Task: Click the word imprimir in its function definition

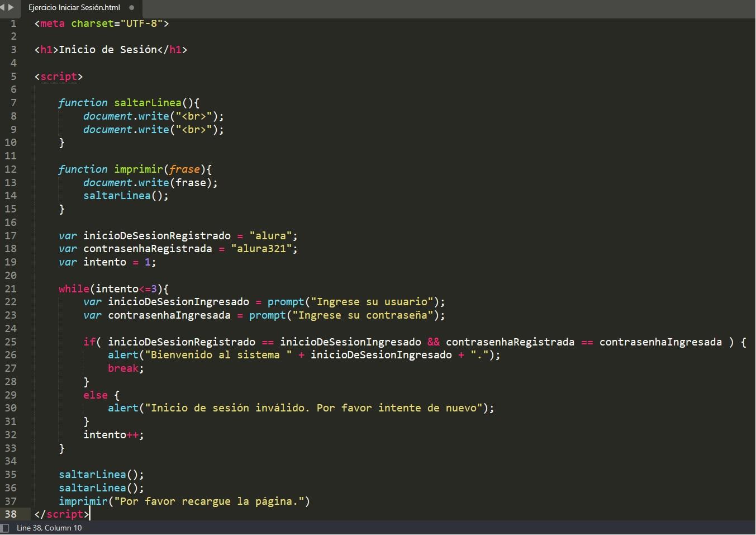Action: tap(139, 169)
